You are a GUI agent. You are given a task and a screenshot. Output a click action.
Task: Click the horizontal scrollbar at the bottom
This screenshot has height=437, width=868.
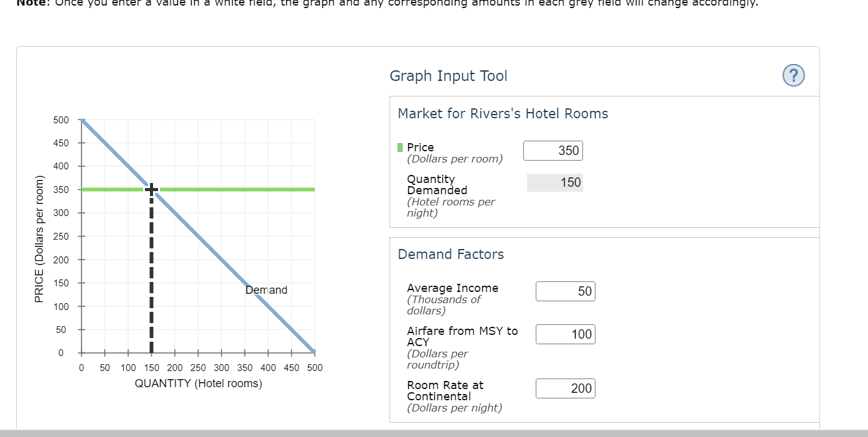click(x=434, y=433)
